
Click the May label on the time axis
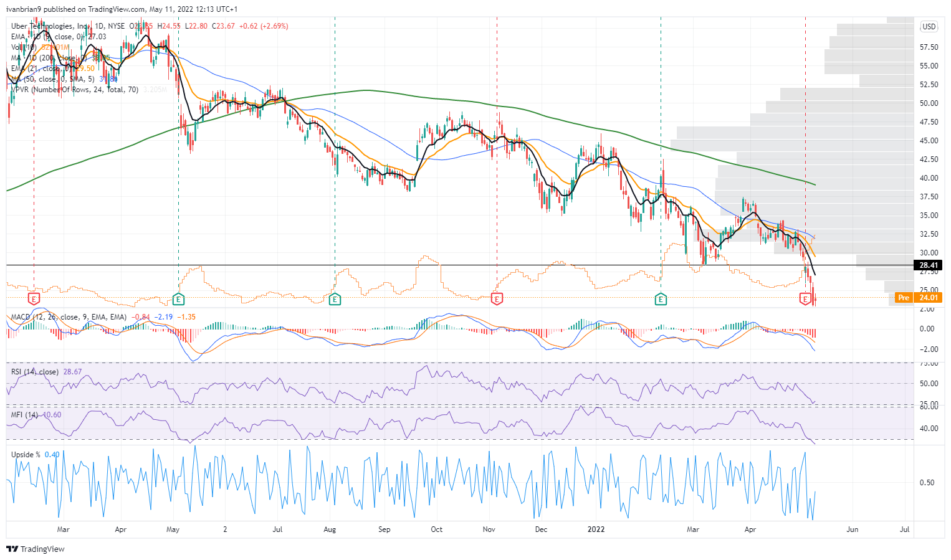pyautogui.click(x=173, y=529)
